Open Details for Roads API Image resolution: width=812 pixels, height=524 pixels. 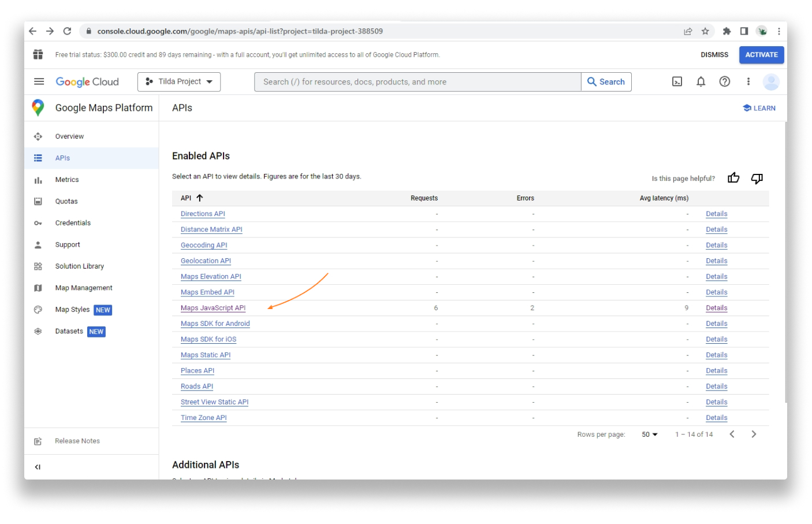click(716, 387)
